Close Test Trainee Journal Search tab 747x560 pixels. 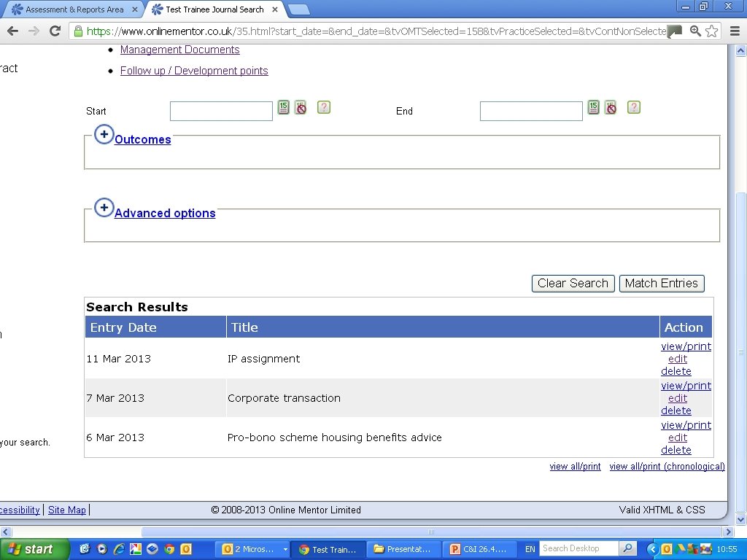(x=275, y=9)
